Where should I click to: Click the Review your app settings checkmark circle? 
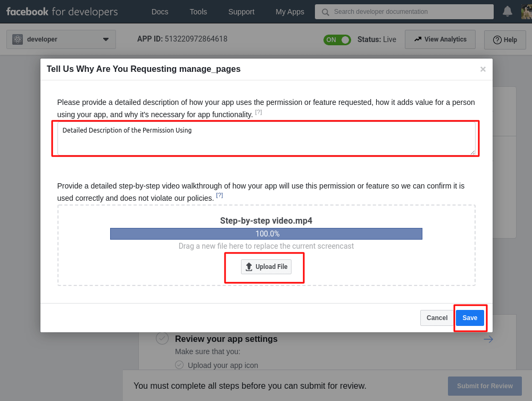pos(162,338)
